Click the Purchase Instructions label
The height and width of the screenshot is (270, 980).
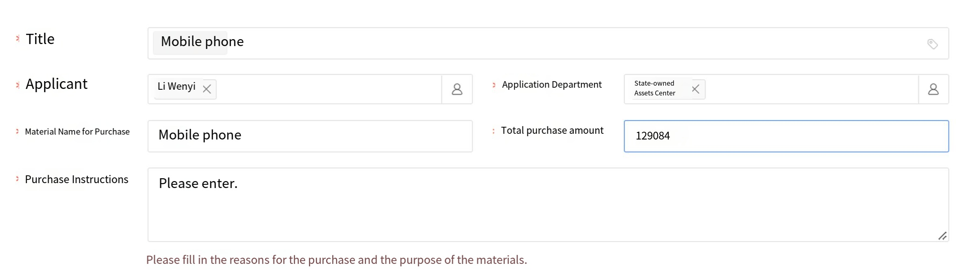pyautogui.click(x=77, y=179)
